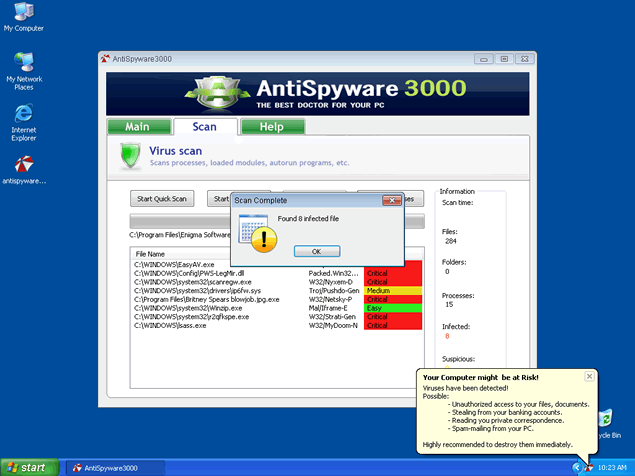
Task: Switch to the Main tab
Action: tap(137, 127)
